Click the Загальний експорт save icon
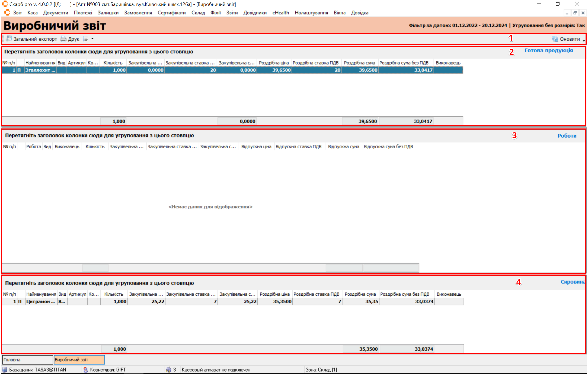The height and width of the screenshot is (374, 588). pos(9,39)
